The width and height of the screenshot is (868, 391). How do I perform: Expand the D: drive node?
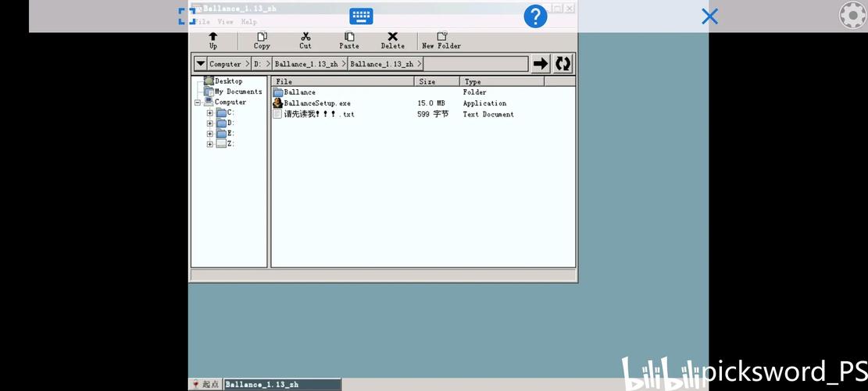[x=210, y=124]
